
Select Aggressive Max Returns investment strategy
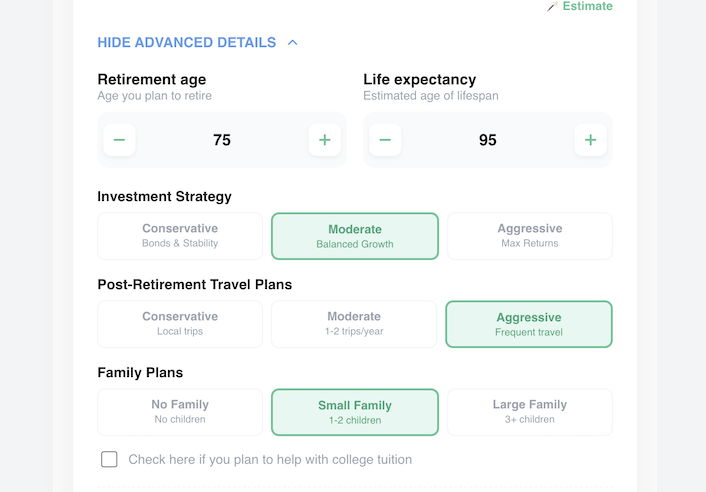pyautogui.click(x=530, y=236)
